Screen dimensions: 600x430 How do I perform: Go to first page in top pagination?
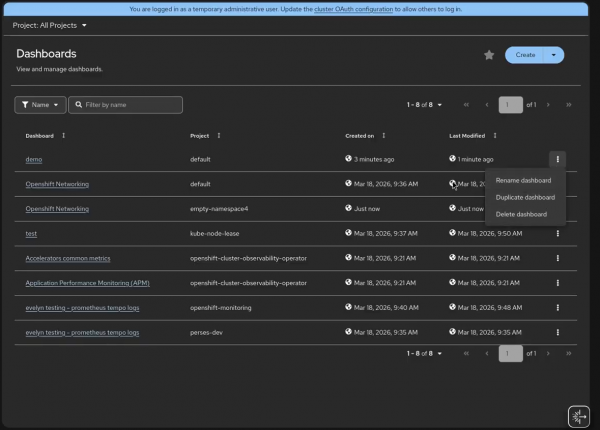(466, 105)
